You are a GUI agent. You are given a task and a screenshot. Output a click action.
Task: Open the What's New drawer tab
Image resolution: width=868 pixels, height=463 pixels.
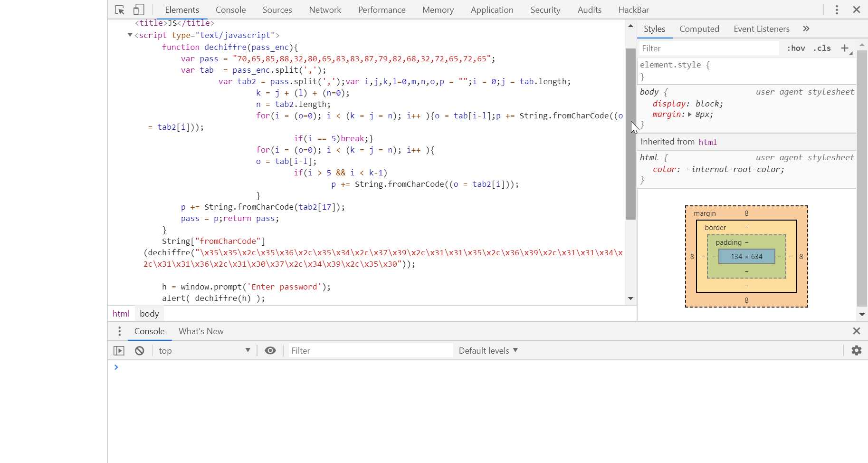(x=201, y=331)
